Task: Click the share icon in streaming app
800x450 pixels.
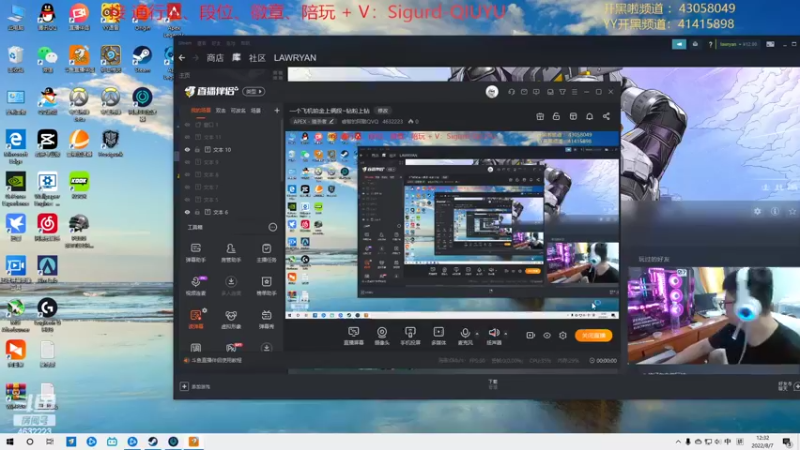Action: coord(606,116)
